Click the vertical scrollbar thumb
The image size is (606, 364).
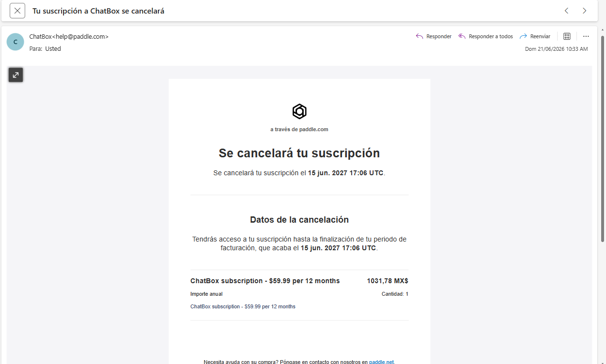pyautogui.click(x=603, y=138)
